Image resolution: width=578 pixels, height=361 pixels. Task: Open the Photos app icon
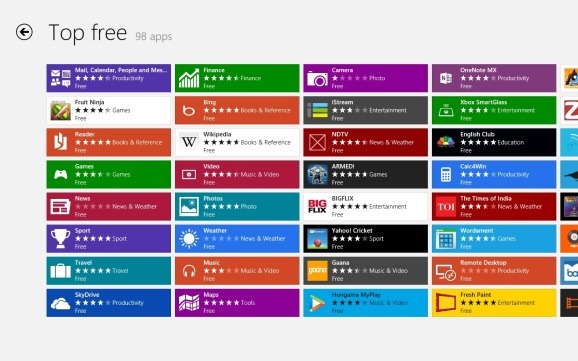[189, 206]
